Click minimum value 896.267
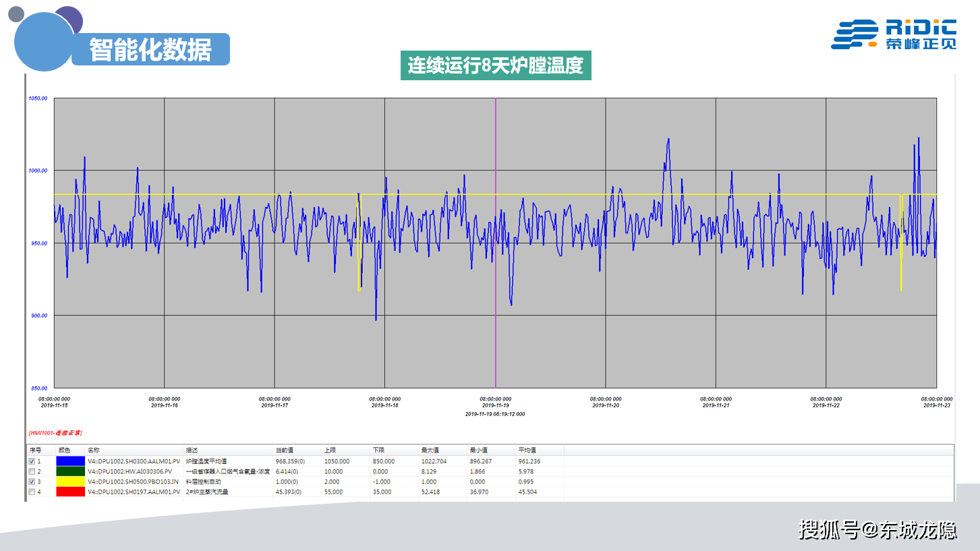 tap(481, 461)
